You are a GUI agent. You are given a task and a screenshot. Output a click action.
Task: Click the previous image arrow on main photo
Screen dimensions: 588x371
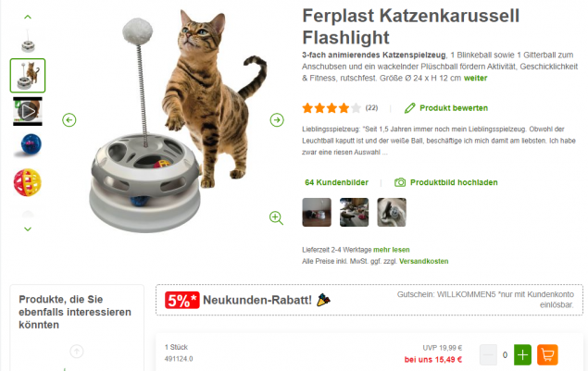(x=69, y=120)
